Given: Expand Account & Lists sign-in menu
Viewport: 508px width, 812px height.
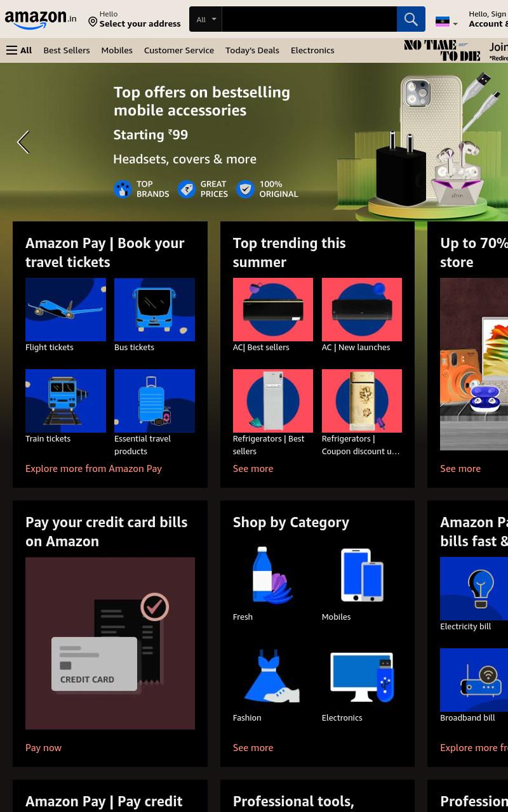Looking at the screenshot, I should coord(488,19).
